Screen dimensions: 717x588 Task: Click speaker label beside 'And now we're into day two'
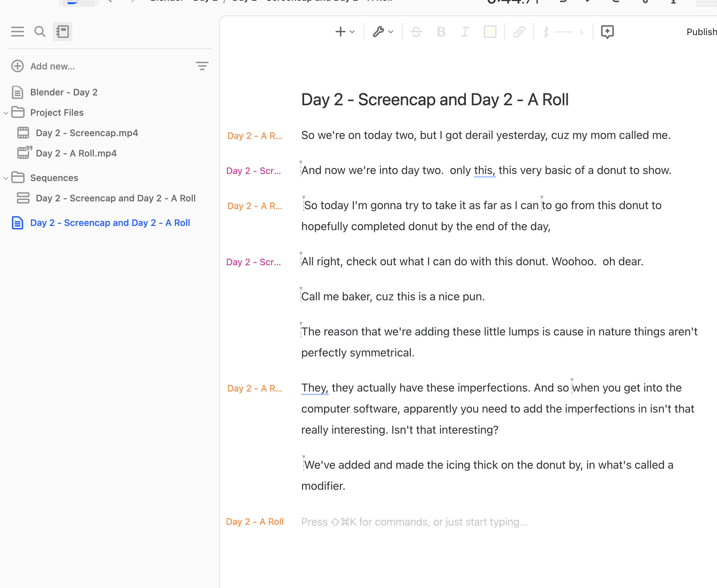click(254, 171)
